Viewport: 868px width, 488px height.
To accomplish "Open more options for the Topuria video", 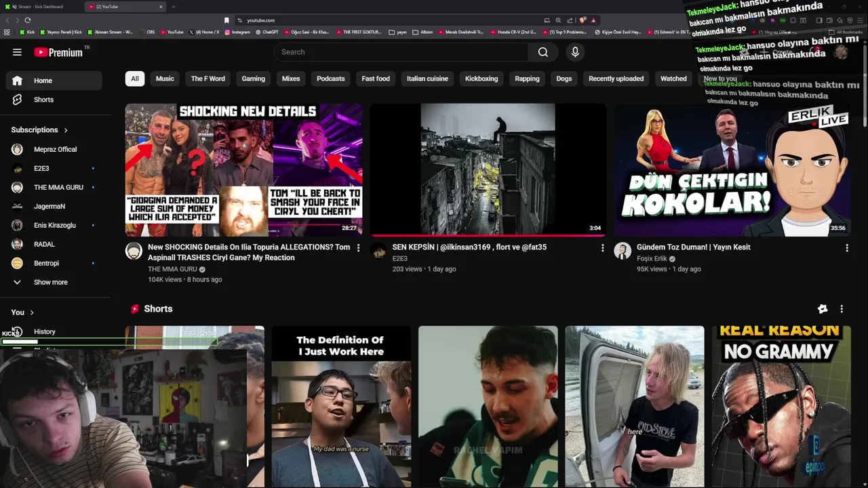I will point(358,248).
